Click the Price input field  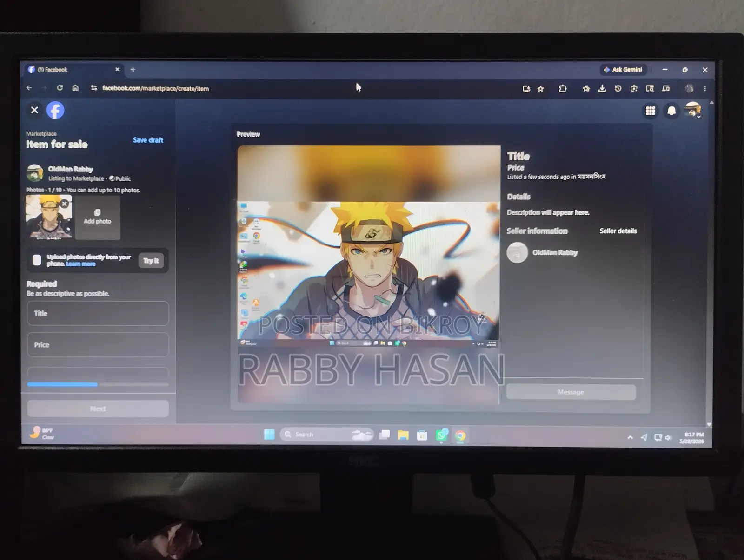pos(98,345)
